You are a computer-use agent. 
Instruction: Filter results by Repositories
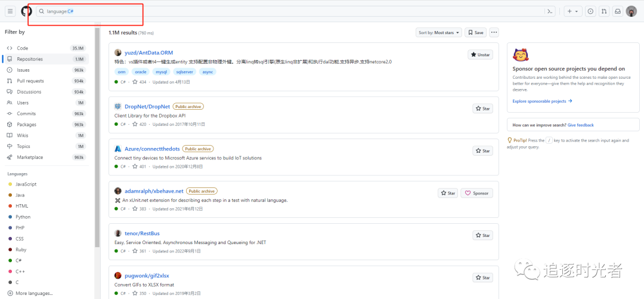[46, 59]
